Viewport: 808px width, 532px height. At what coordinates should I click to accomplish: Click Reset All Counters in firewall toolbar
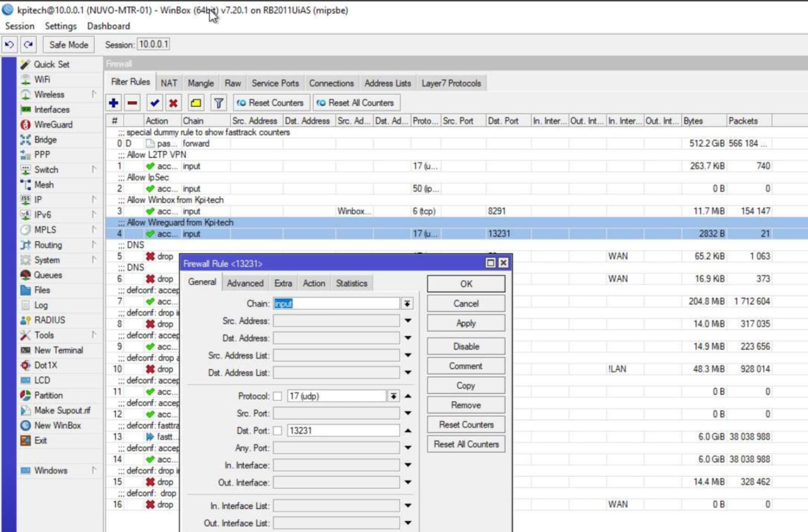point(356,103)
